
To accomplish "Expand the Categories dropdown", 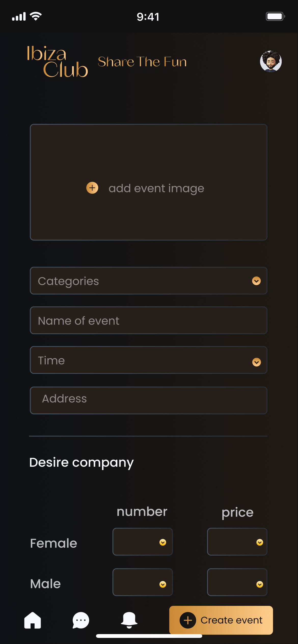I will click(148, 281).
